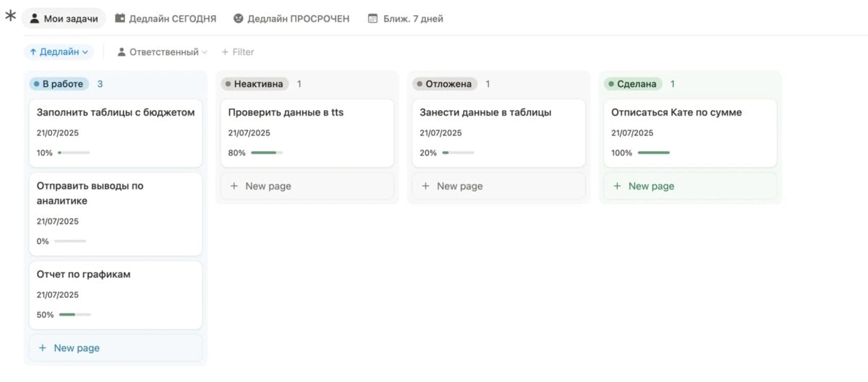868x382 pixels.
Task: Open the Ответственный filter dropdown
Action: tap(163, 52)
